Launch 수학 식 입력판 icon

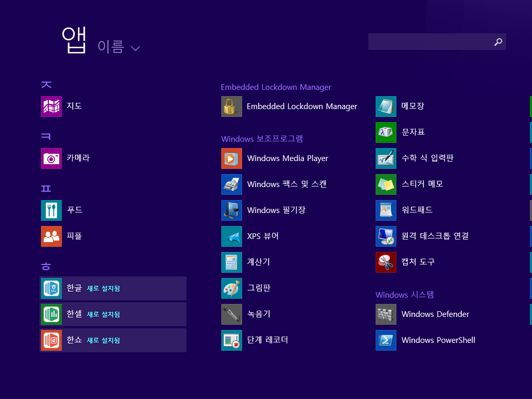386,158
